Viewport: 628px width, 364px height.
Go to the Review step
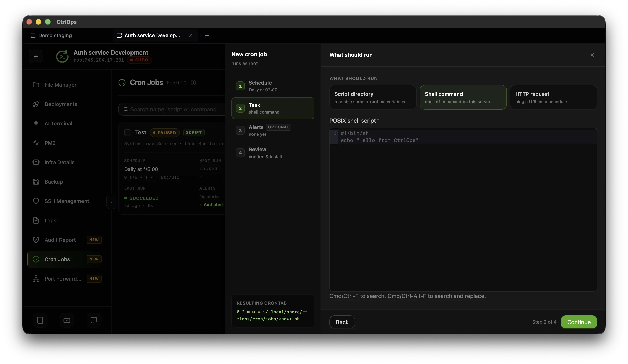click(273, 153)
